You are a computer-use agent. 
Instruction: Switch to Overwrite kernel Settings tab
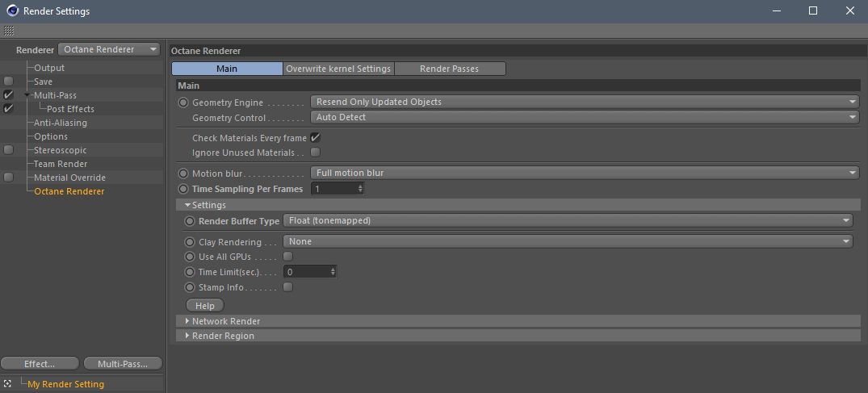click(x=338, y=69)
